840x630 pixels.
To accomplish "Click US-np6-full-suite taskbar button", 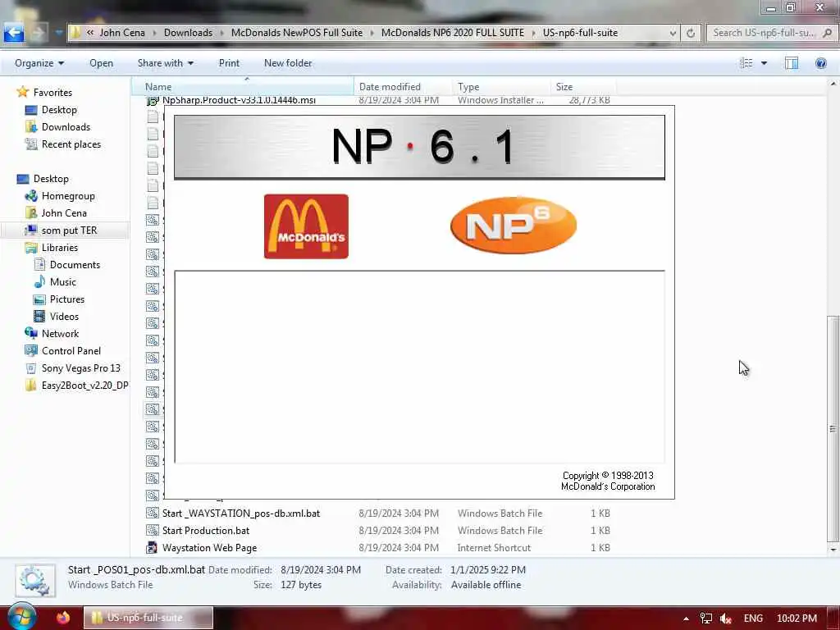I will (x=148, y=618).
